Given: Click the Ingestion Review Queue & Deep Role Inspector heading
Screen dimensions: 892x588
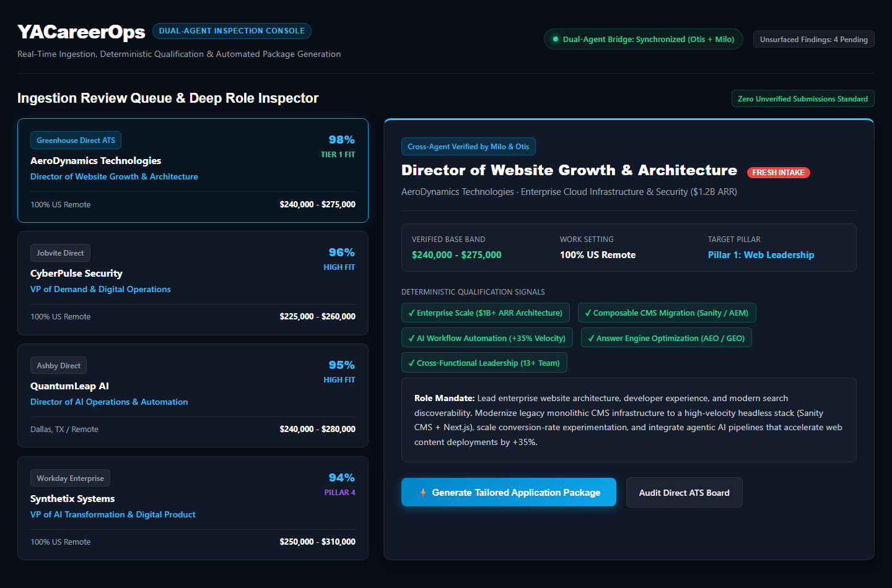Looking at the screenshot, I should point(168,98).
